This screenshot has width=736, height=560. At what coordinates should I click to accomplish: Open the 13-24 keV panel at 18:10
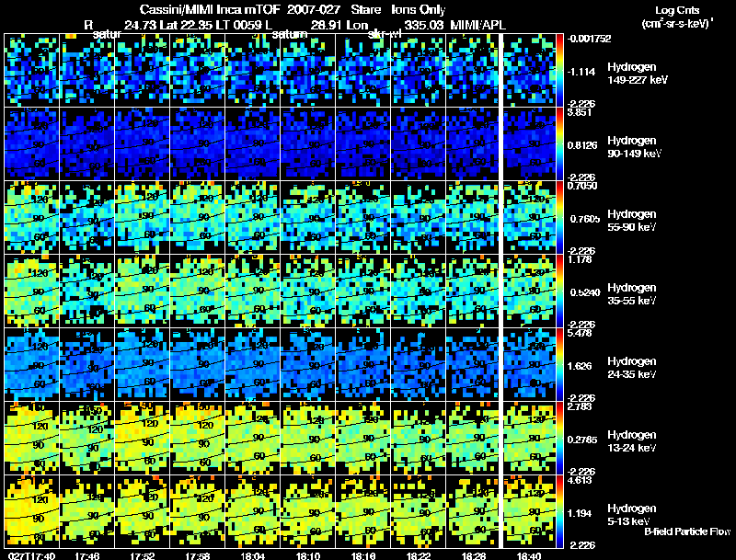tap(308, 439)
